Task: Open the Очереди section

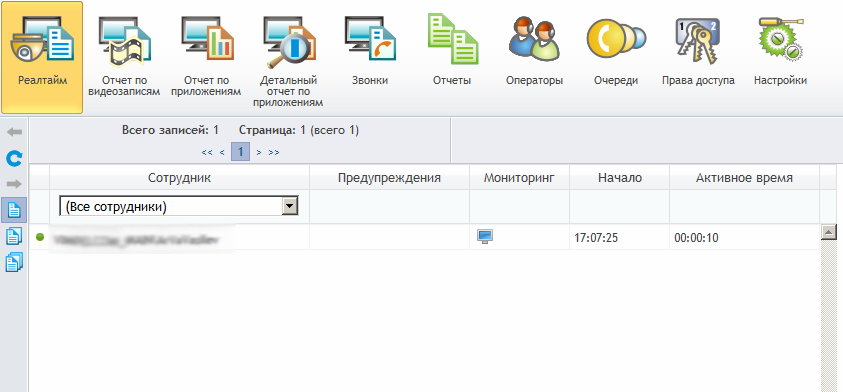Action: tap(616, 51)
